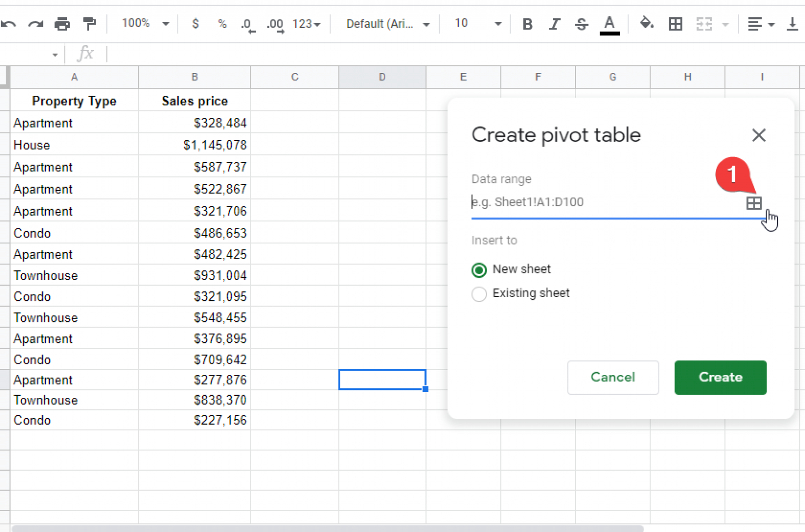Toggle italic formatting

(x=554, y=24)
